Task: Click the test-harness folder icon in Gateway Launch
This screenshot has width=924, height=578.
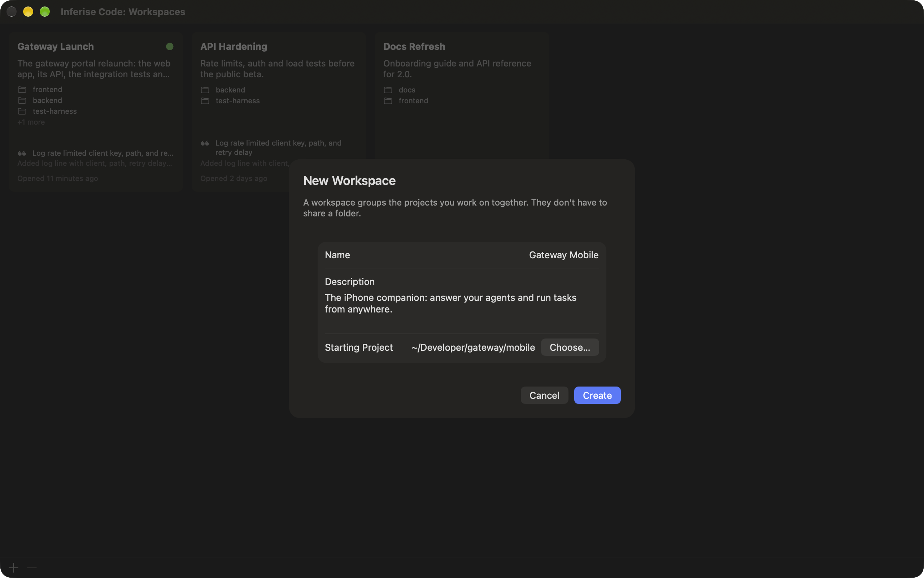Action: [22, 111]
